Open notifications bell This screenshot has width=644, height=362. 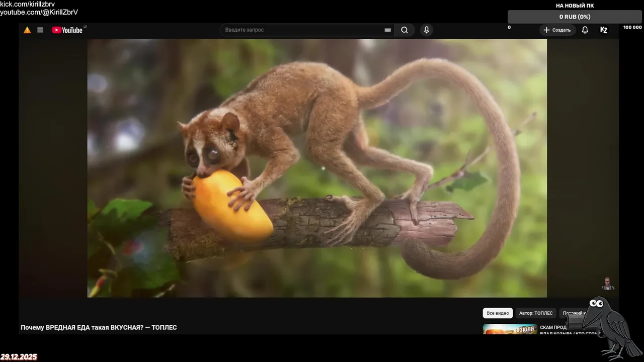pos(585,30)
